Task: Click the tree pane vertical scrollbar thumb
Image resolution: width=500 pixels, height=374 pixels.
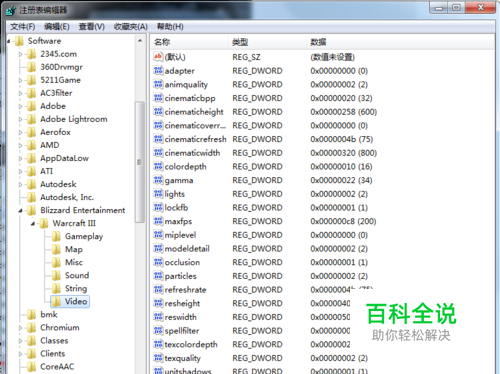Action: [140, 162]
